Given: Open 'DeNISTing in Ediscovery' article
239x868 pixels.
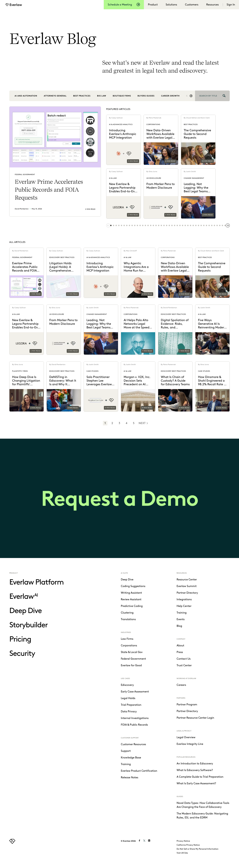Looking at the screenshot, I should pyautogui.click(x=64, y=386).
